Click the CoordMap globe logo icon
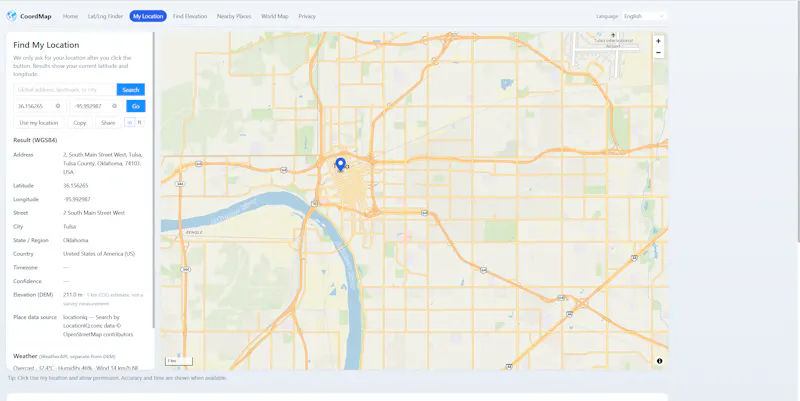The height and width of the screenshot is (401, 800). point(12,16)
